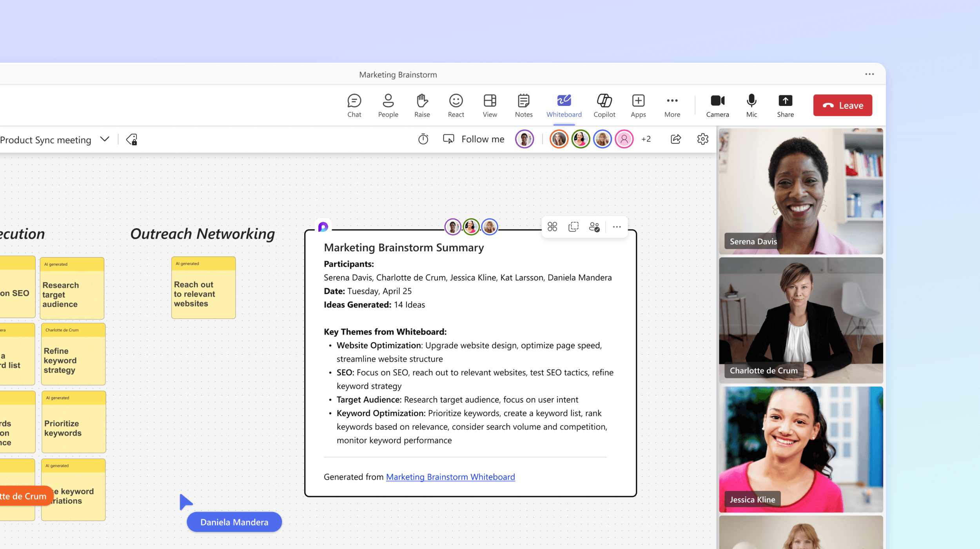Open Copilot panel
This screenshot has height=549, width=980.
coord(603,105)
